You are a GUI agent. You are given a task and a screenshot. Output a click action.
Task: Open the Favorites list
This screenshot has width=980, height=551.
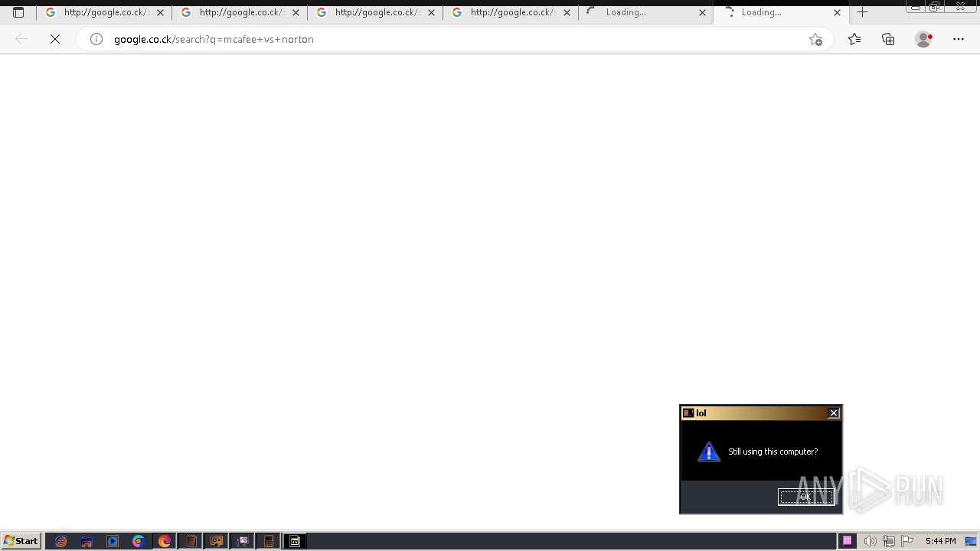(854, 39)
